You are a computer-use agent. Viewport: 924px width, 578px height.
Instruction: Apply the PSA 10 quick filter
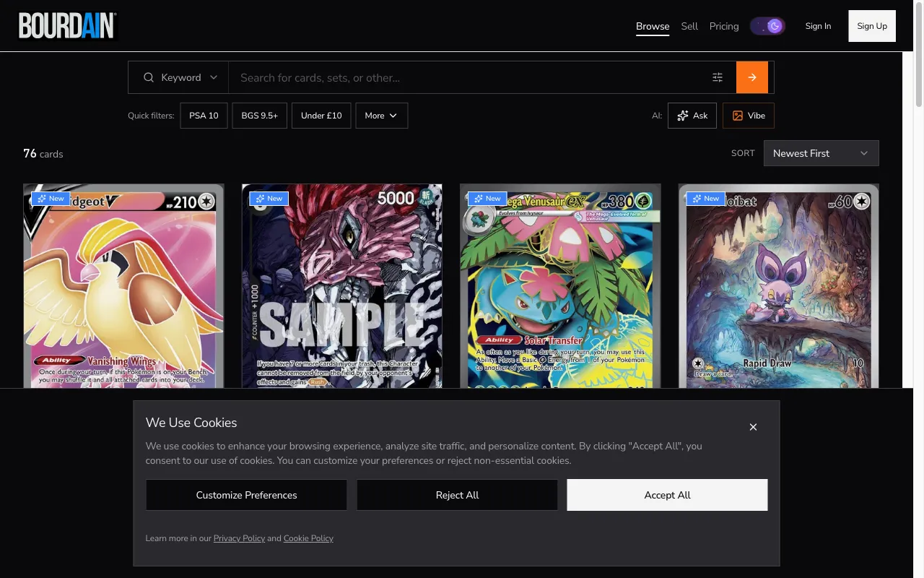tap(204, 116)
